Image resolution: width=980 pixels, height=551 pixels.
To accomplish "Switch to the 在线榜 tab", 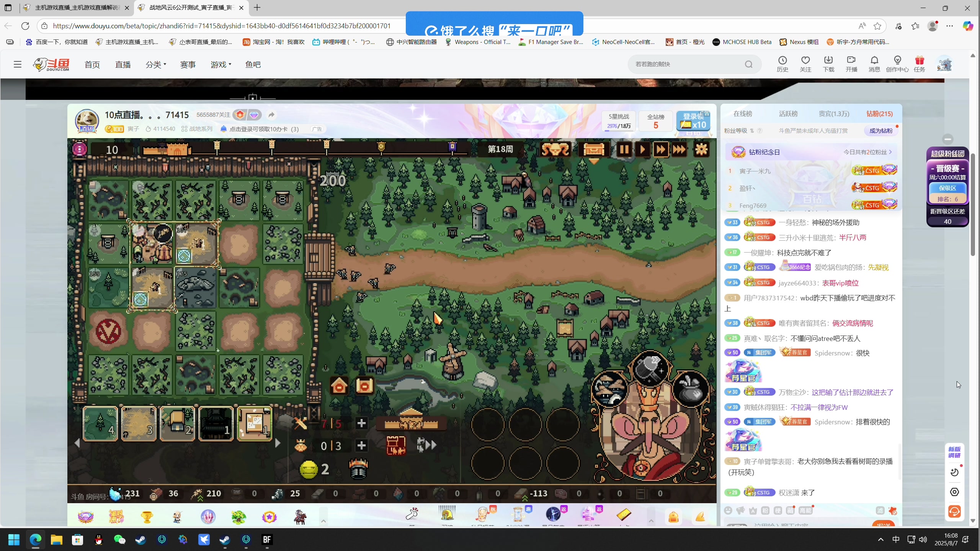I will 743,114.
